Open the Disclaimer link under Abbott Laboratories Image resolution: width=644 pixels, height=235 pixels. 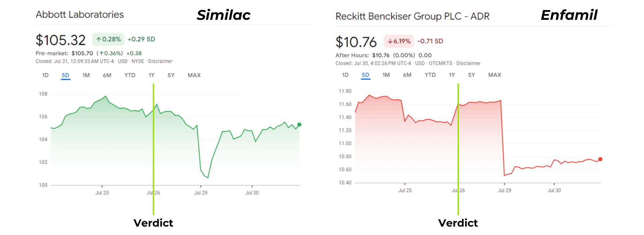[160, 61]
